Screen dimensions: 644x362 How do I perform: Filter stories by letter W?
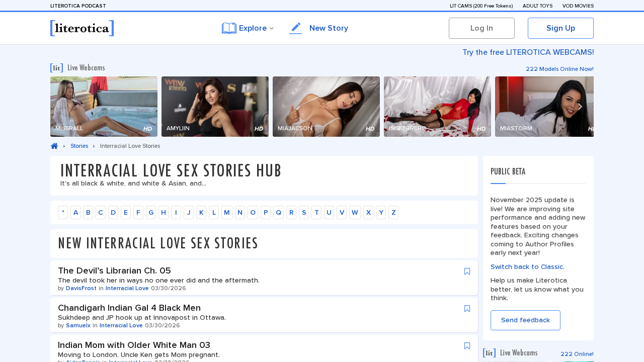click(355, 212)
